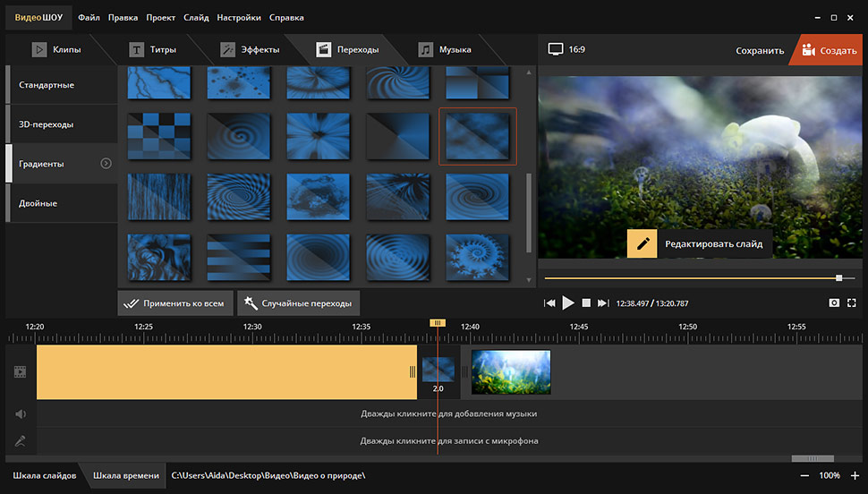Toggle fullscreen preview mode
Image resolution: width=868 pixels, height=494 pixels.
click(x=852, y=303)
